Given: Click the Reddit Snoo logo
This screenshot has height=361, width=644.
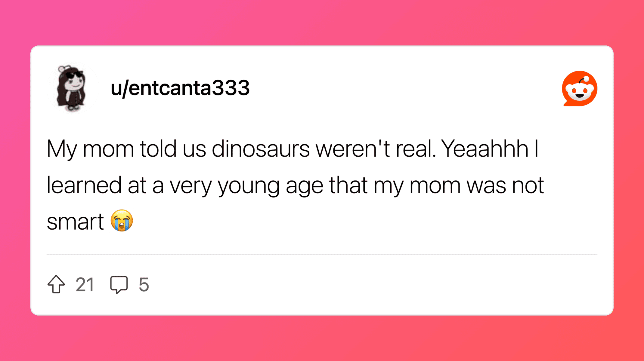Looking at the screenshot, I should 579,89.
